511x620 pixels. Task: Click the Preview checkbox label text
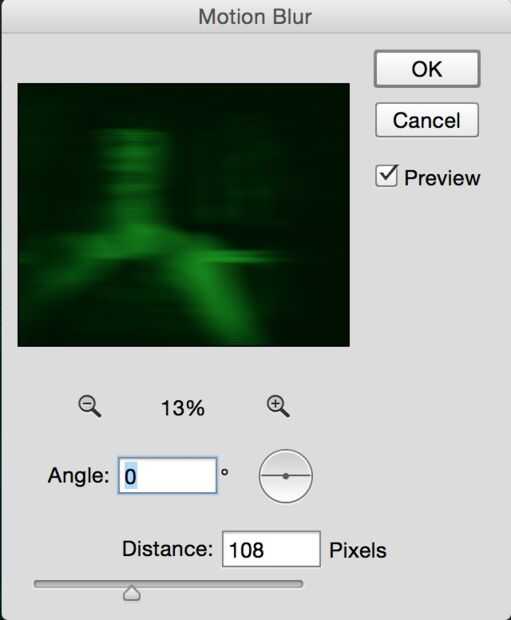coord(442,178)
